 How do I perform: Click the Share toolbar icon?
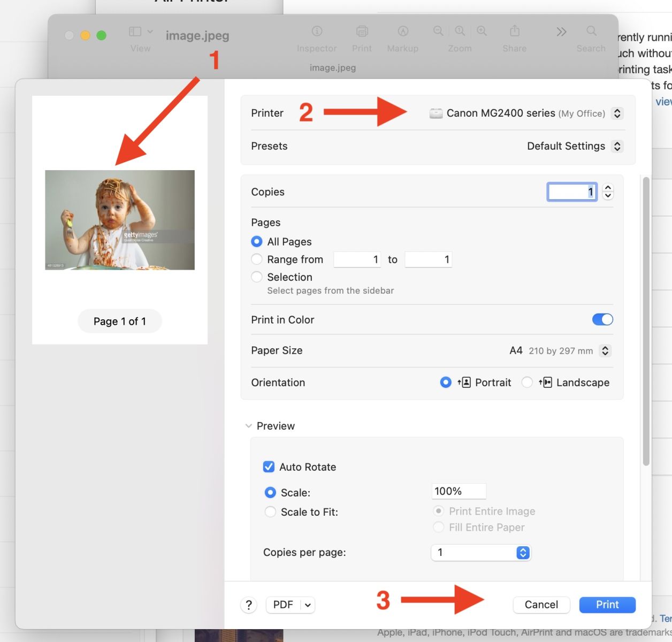[514, 30]
